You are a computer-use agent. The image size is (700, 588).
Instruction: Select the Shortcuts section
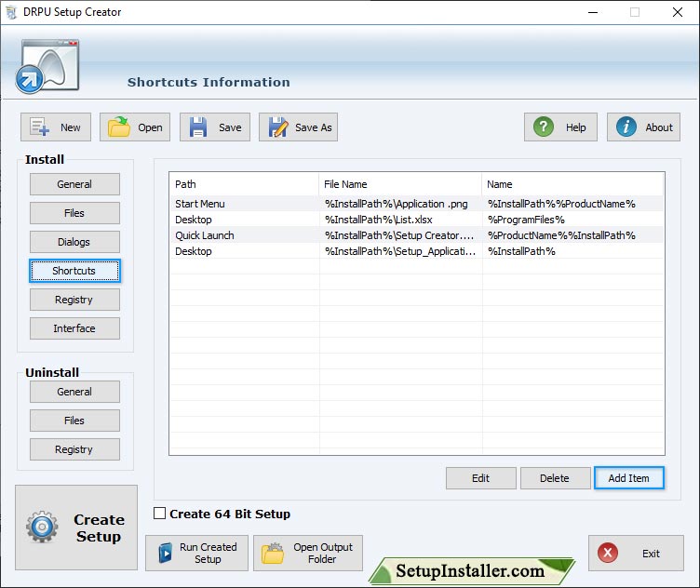coord(74,271)
